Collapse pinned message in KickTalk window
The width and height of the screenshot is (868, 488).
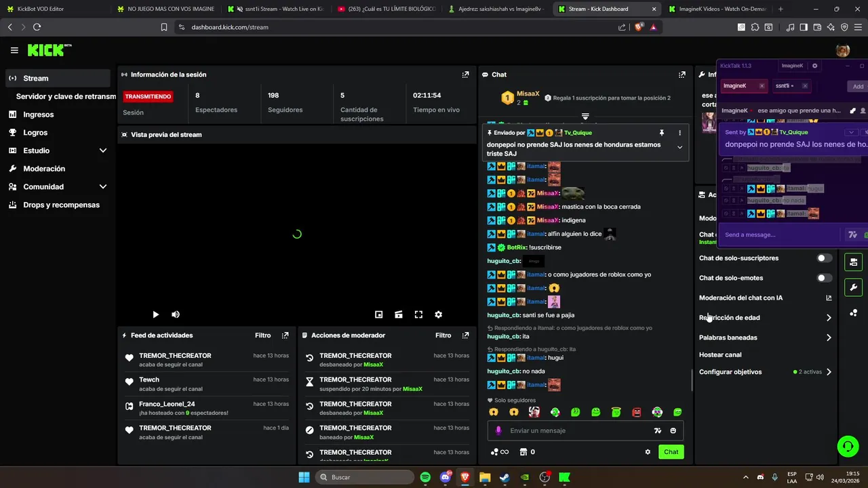click(x=851, y=132)
